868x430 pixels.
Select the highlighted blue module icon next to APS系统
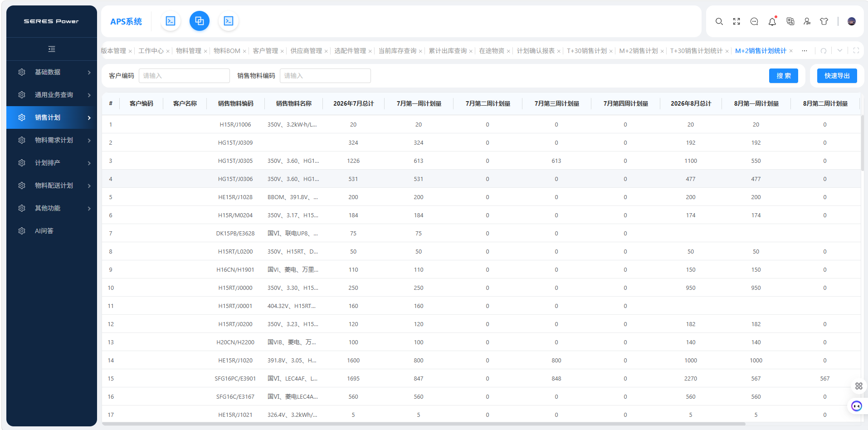(x=200, y=21)
